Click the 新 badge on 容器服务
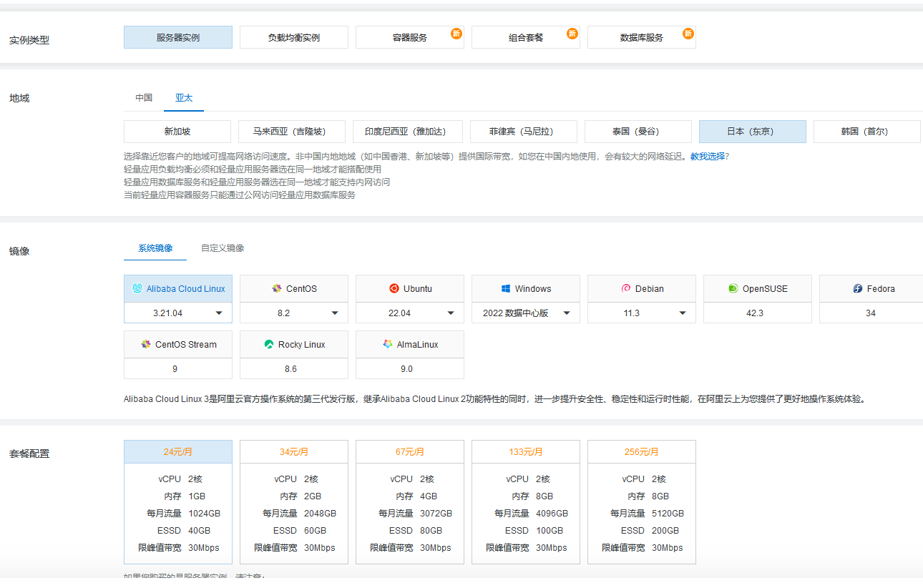The height and width of the screenshot is (588, 923). point(456,34)
